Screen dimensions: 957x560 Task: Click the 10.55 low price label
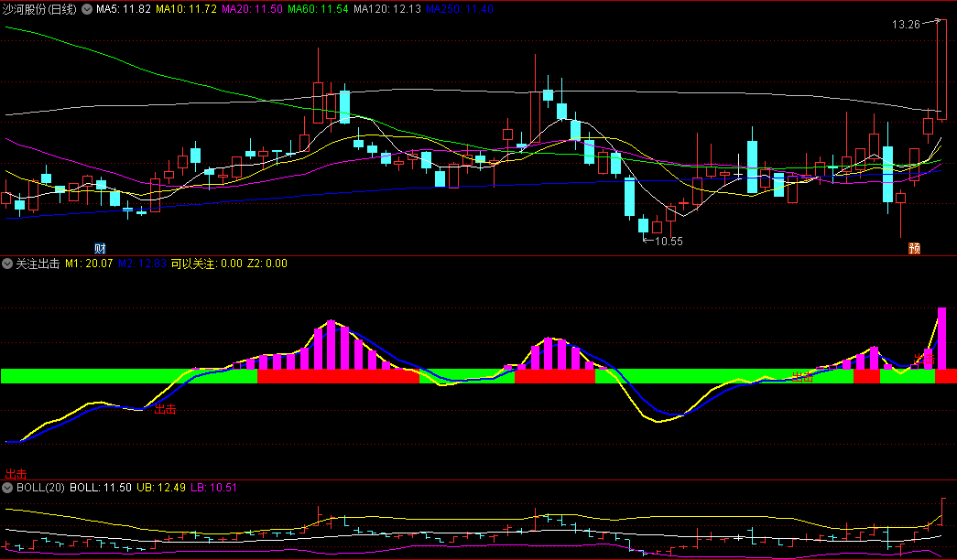pyautogui.click(x=669, y=241)
